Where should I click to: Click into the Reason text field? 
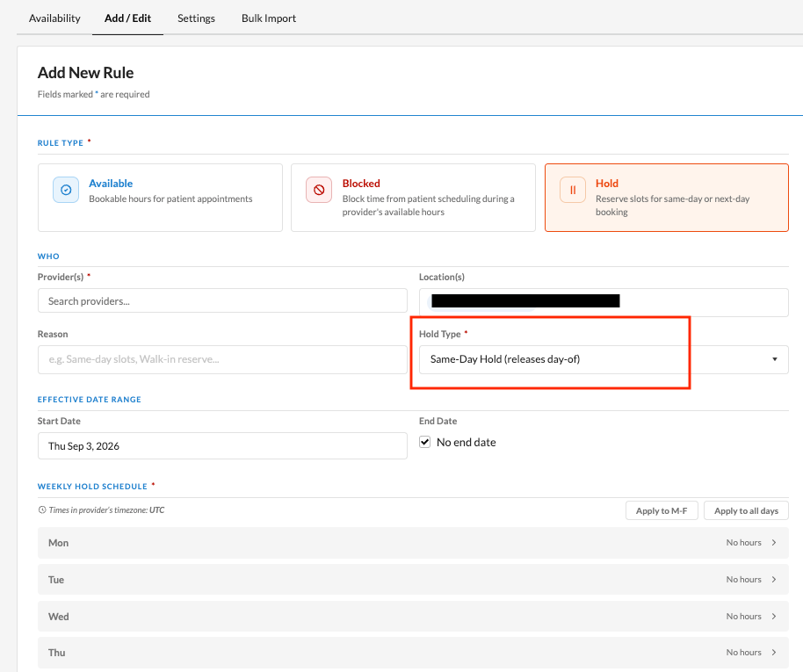pyautogui.click(x=222, y=359)
